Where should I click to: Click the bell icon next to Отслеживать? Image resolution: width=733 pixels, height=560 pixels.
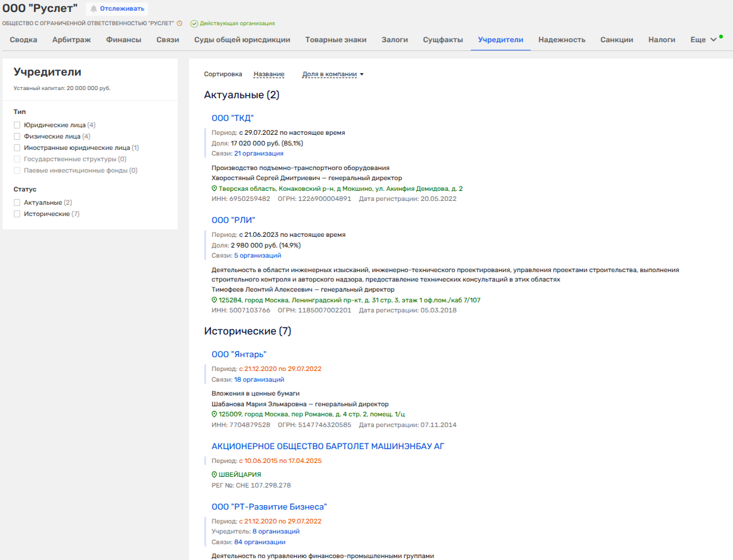94,9
